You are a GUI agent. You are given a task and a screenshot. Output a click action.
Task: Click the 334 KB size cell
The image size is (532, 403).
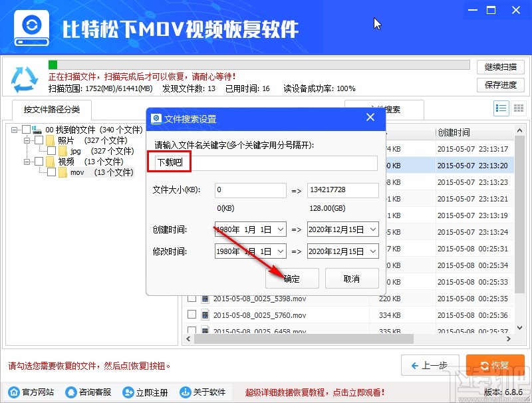coord(390,315)
